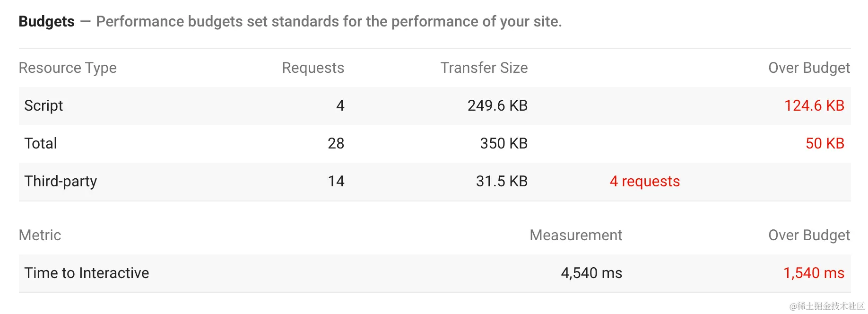Click the Measurement column header

pos(575,235)
